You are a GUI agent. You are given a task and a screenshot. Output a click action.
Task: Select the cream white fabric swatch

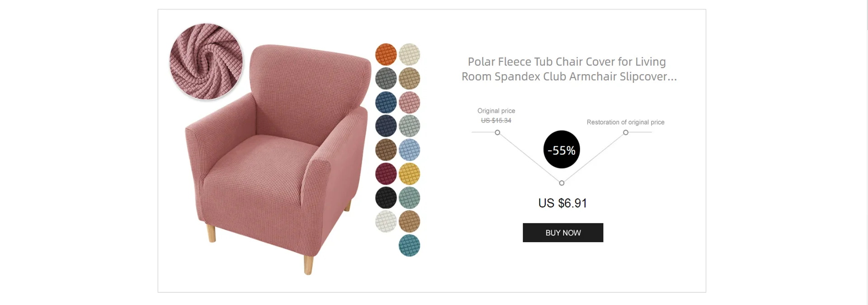(410, 54)
